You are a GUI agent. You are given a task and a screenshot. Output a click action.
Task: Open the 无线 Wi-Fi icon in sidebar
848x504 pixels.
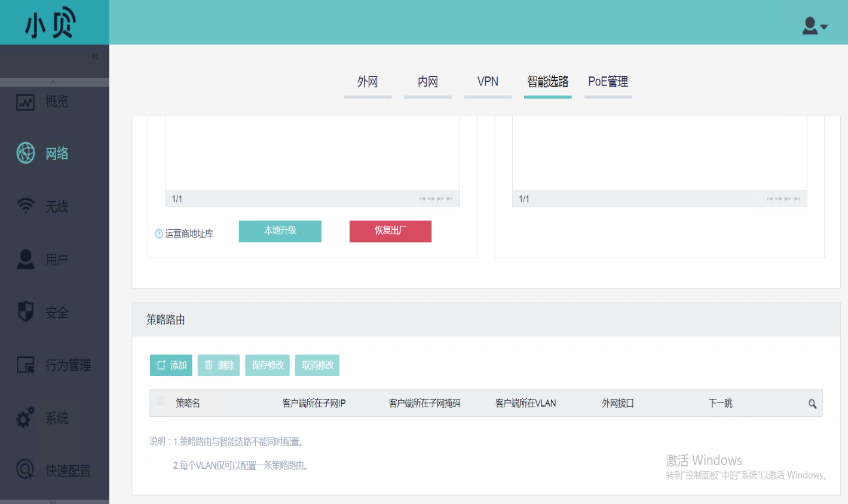(25, 206)
